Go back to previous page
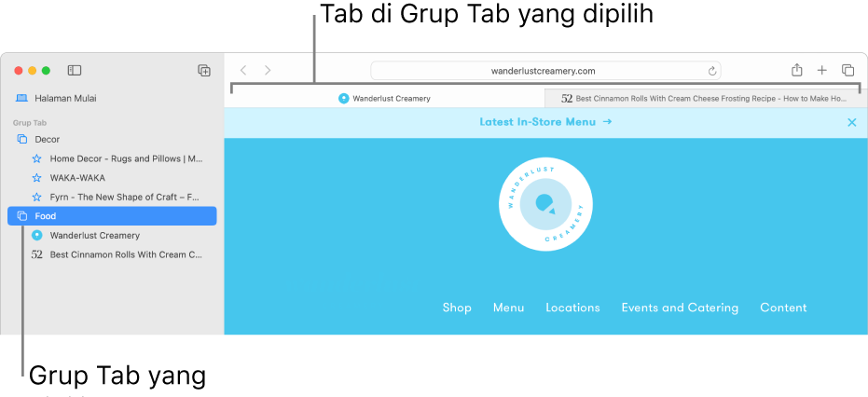Screen dimensions: 868x397 pos(243,70)
